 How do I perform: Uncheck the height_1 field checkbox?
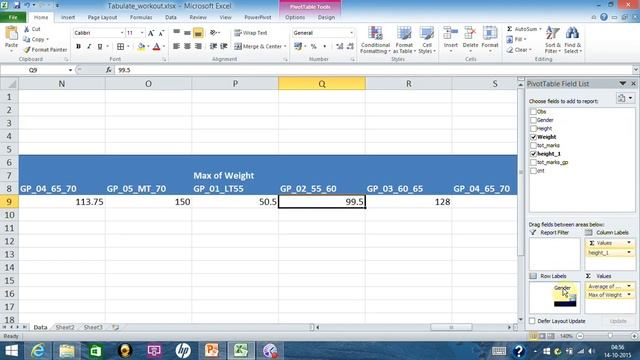533,154
